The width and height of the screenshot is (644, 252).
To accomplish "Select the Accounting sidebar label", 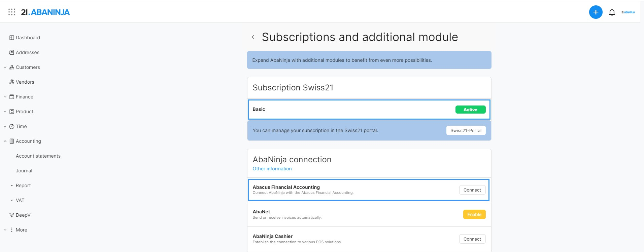I will tap(28, 141).
